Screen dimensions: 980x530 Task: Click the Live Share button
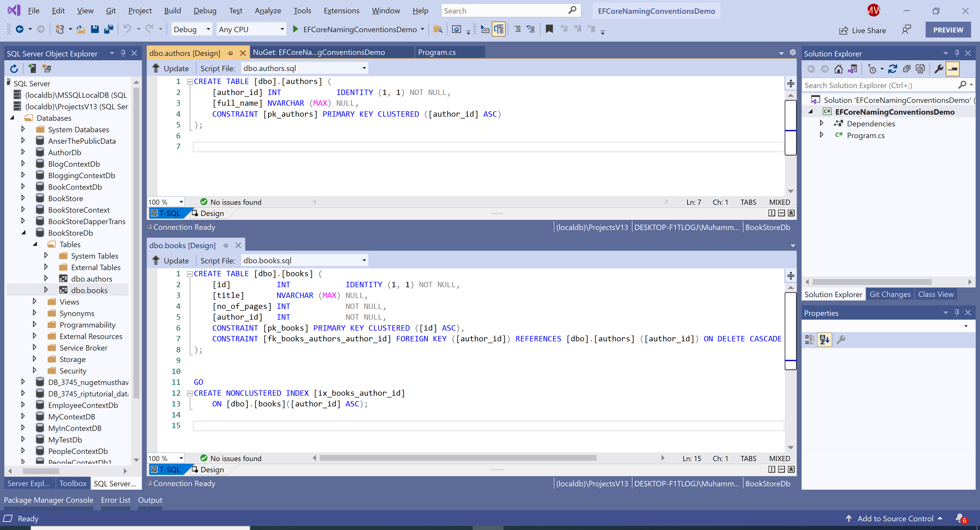[x=862, y=30]
